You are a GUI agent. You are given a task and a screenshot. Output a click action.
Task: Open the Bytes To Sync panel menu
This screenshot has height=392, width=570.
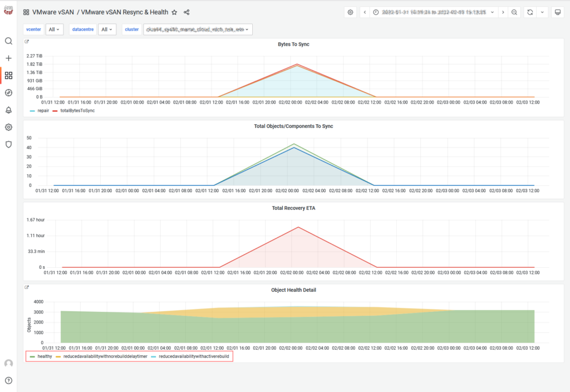(x=293, y=44)
